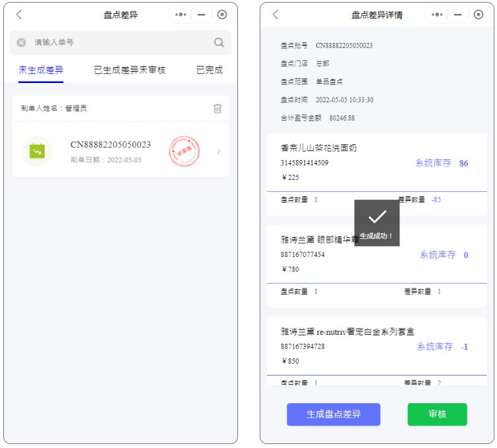
Task: Clear the order number search field
Action: coord(21,42)
